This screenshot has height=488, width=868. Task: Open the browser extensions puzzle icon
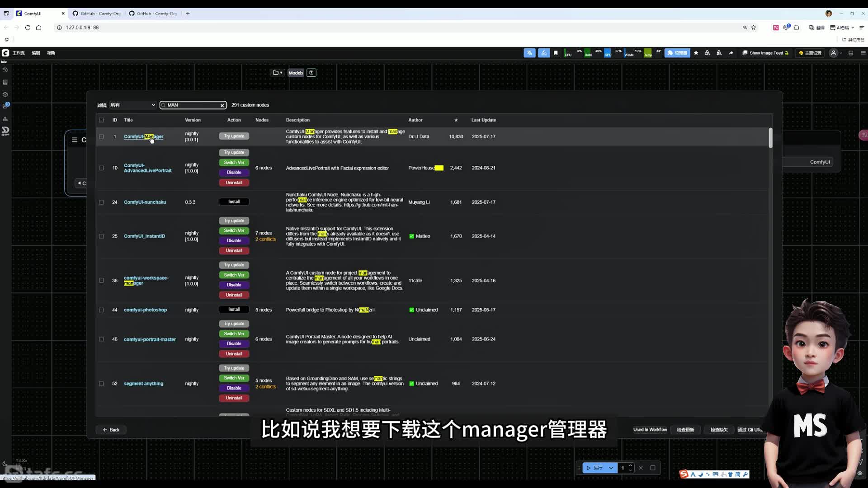coord(797,28)
